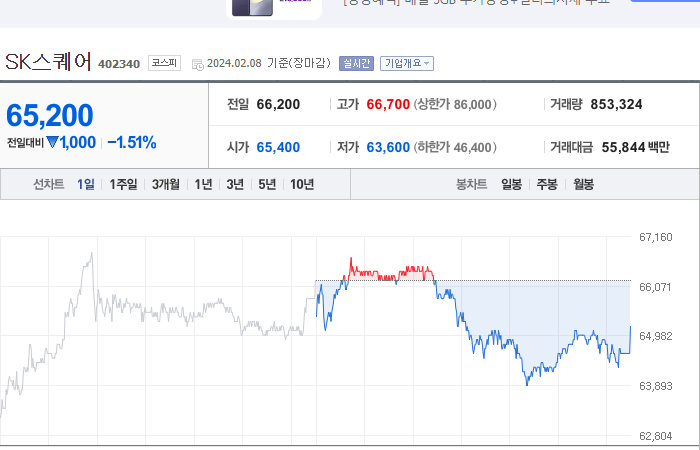This screenshot has width=700, height=450.
Task: Click the down triangle next to 1,000
Action: tap(52, 142)
